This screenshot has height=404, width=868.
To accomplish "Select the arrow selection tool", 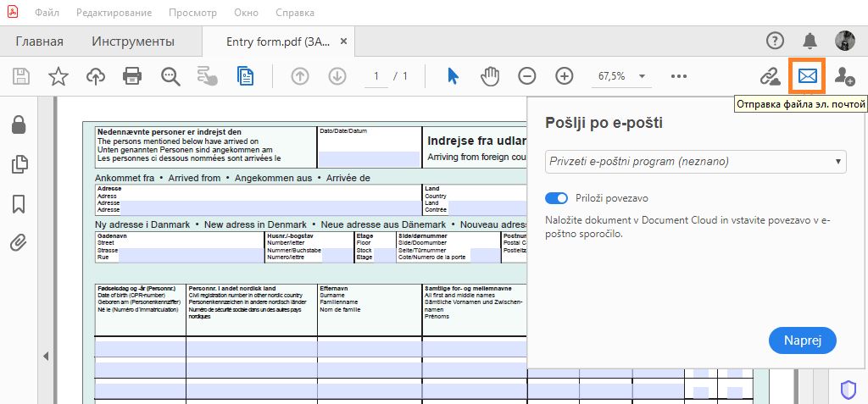I will (453, 76).
